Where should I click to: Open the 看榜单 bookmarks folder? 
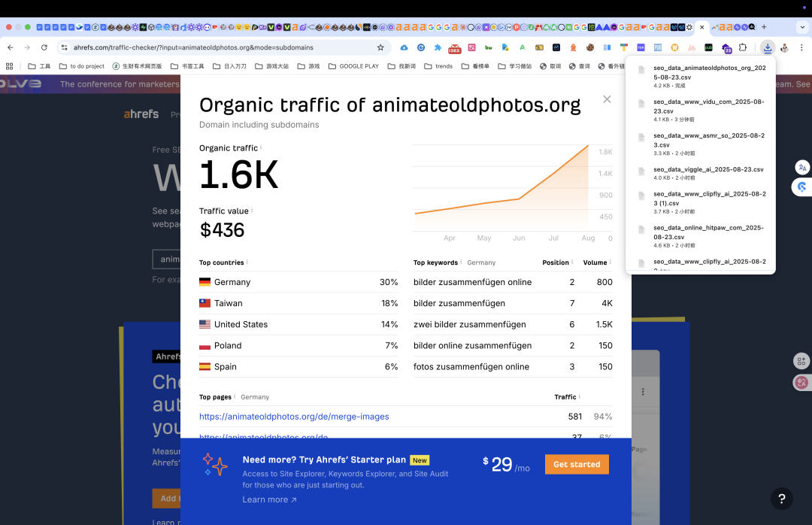tap(475, 66)
